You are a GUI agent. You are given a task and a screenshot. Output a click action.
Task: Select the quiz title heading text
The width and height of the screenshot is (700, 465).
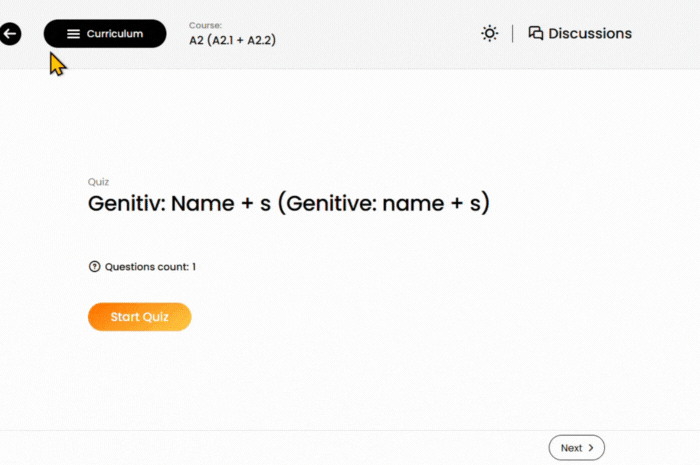click(289, 204)
